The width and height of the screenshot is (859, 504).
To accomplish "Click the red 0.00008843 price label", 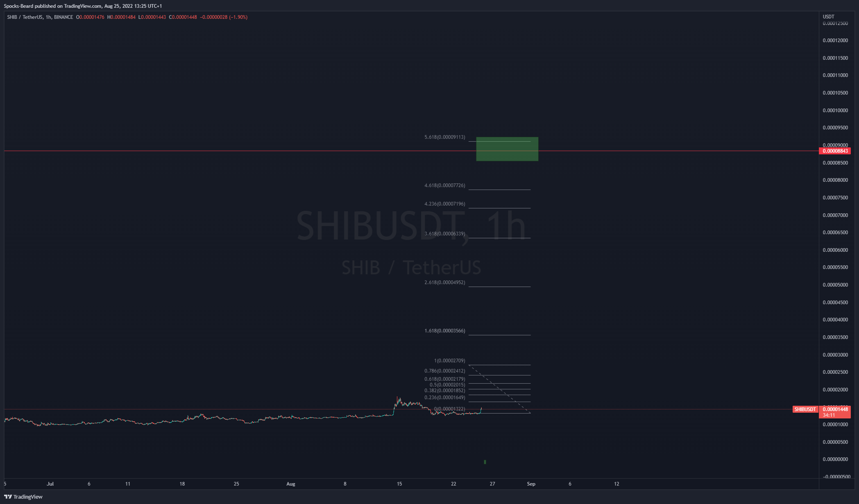I will point(834,151).
